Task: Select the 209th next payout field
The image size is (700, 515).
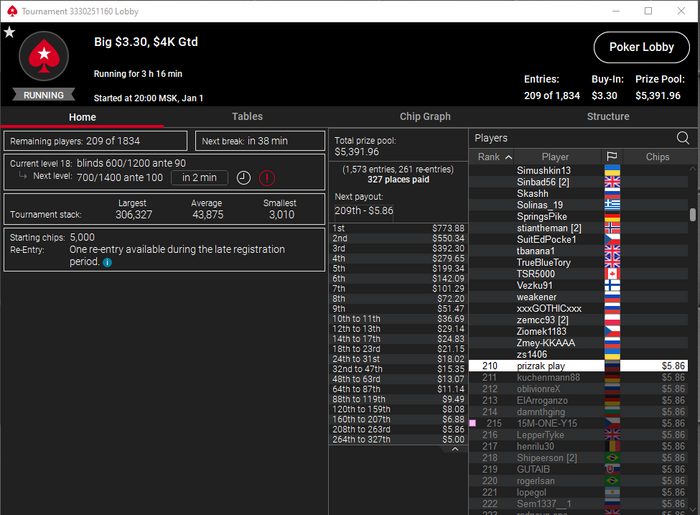Action: pyautogui.click(x=364, y=211)
